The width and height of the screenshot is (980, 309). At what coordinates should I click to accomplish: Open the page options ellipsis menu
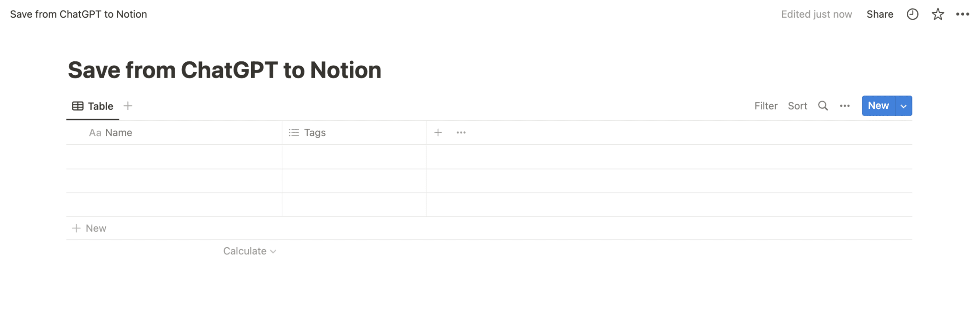(963, 14)
